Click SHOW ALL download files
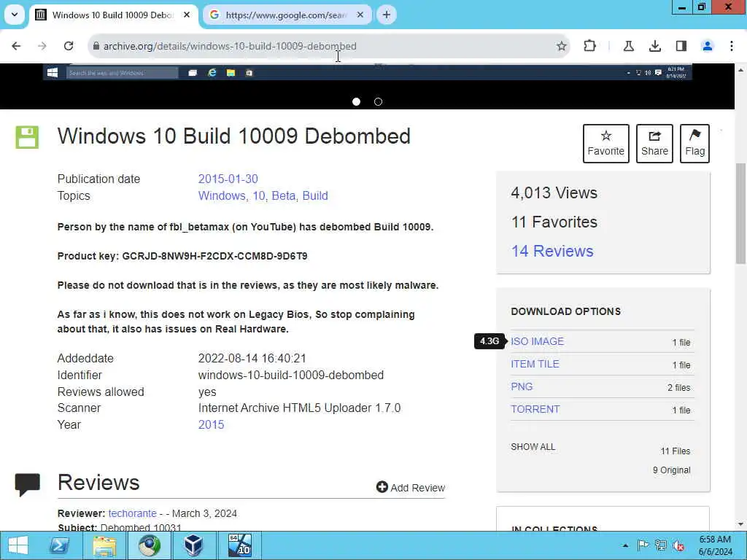The image size is (747, 560). click(533, 447)
